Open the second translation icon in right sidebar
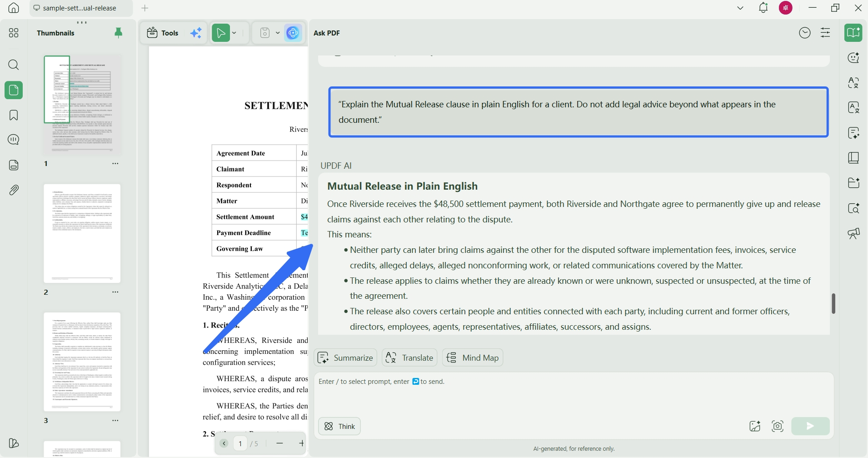Viewport: 868px width, 458px height. pyautogui.click(x=854, y=108)
